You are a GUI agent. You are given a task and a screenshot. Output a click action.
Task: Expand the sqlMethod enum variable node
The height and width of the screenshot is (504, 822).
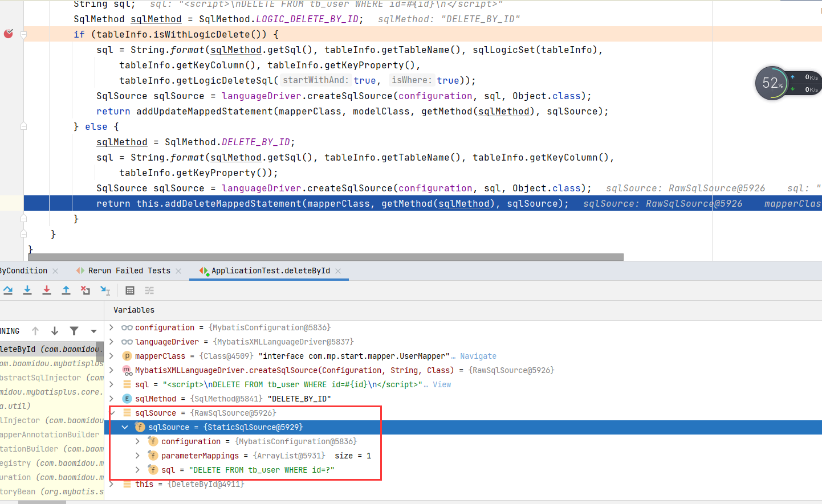[x=111, y=399]
